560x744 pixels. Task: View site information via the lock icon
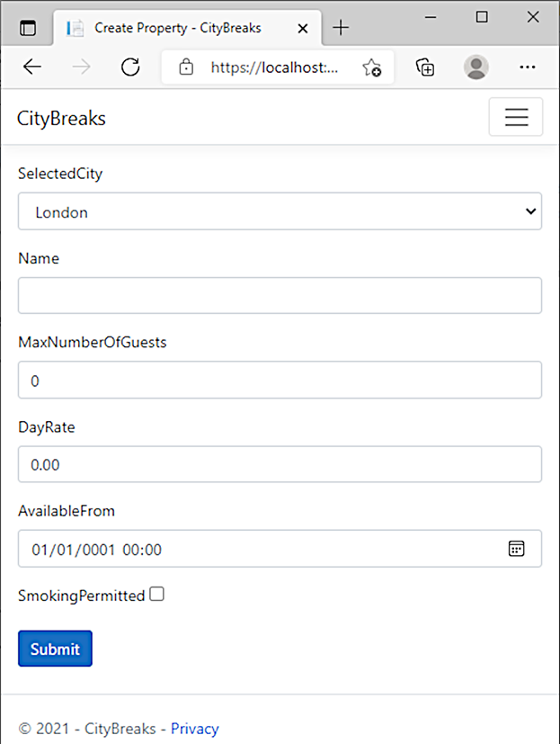point(186,67)
